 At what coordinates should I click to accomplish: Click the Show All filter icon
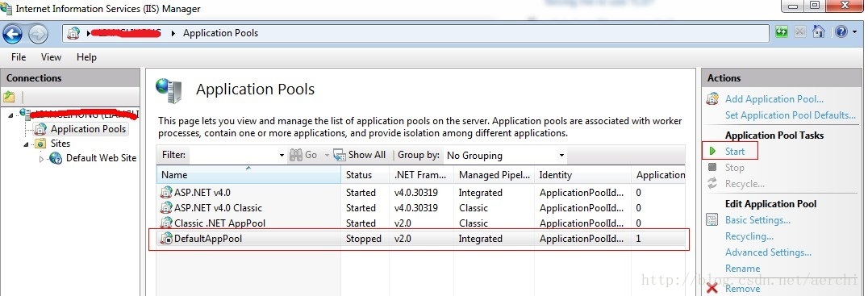(340, 155)
